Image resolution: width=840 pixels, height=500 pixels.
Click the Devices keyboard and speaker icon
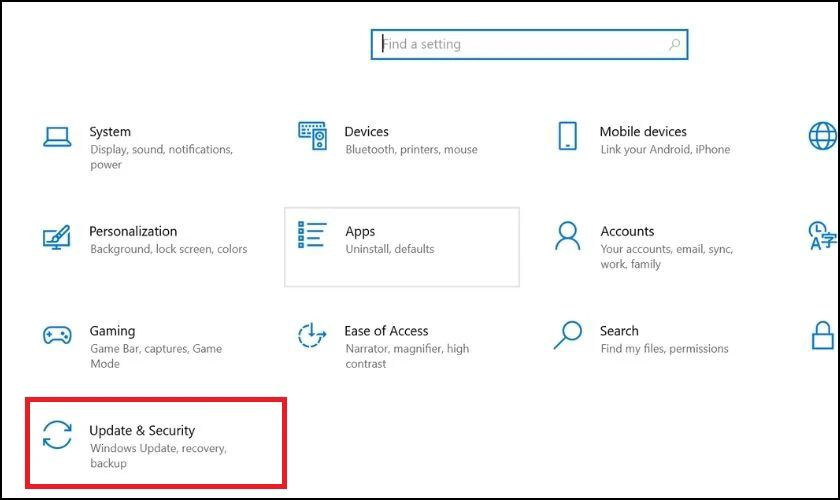312,136
